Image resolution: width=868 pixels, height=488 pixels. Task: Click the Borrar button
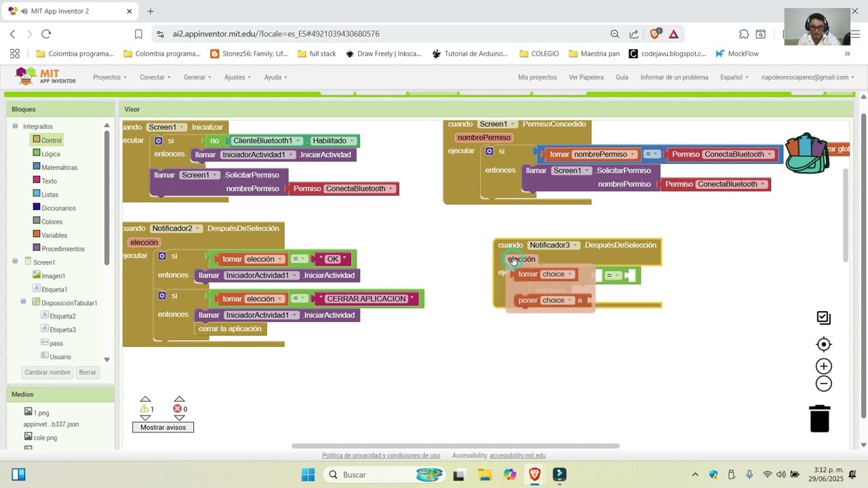pos(87,372)
